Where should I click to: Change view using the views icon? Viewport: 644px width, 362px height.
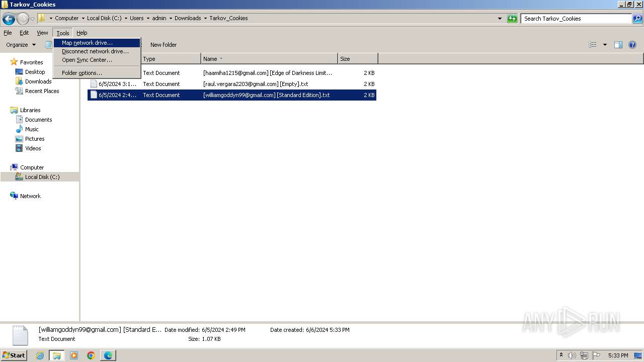coord(593,45)
